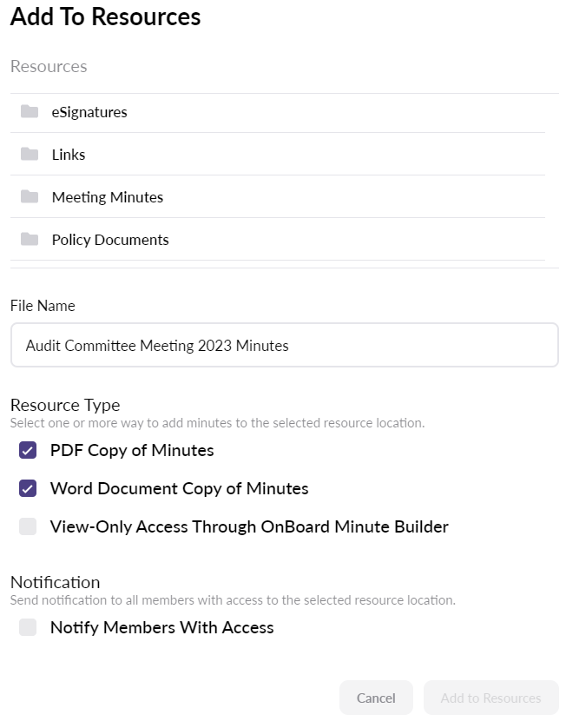Click the Links folder icon
This screenshot has width=566, height=728.
pos(30,155)
